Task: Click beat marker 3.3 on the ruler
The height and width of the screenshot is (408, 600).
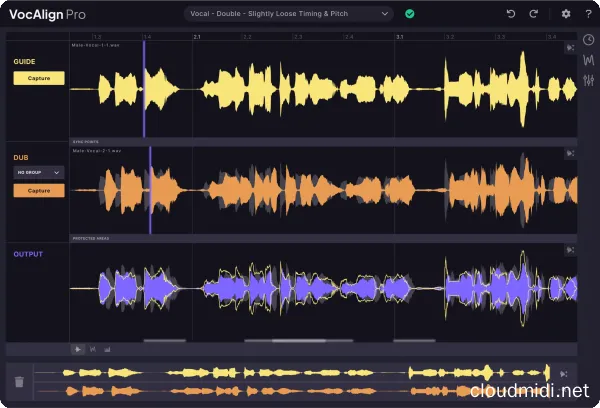Action: tap(501, 37)
